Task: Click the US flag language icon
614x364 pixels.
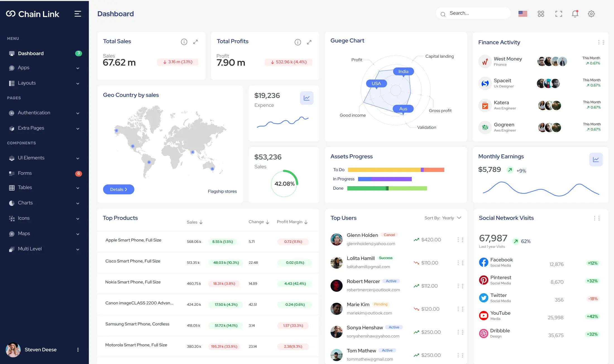Action: (x=522, y=14)
